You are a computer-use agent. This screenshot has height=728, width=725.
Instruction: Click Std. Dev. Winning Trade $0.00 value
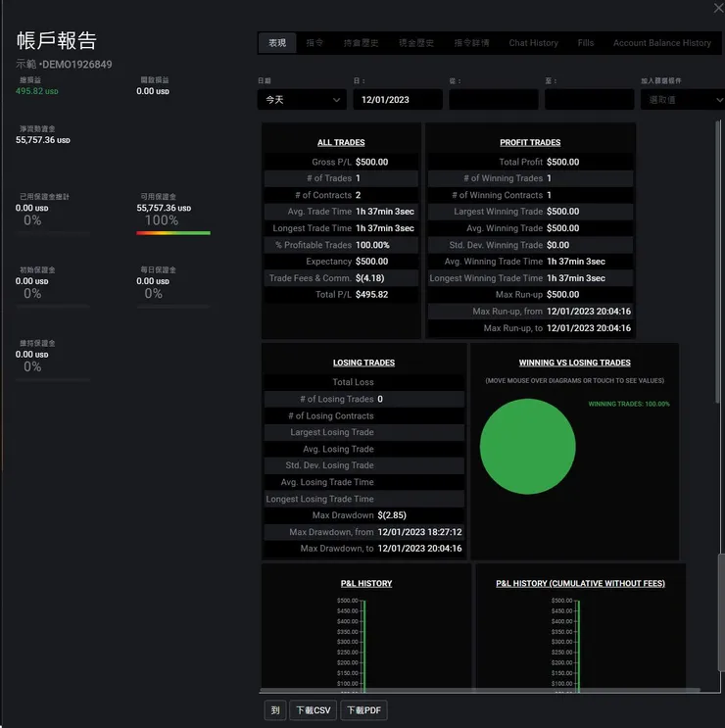(x=557, y=245)
